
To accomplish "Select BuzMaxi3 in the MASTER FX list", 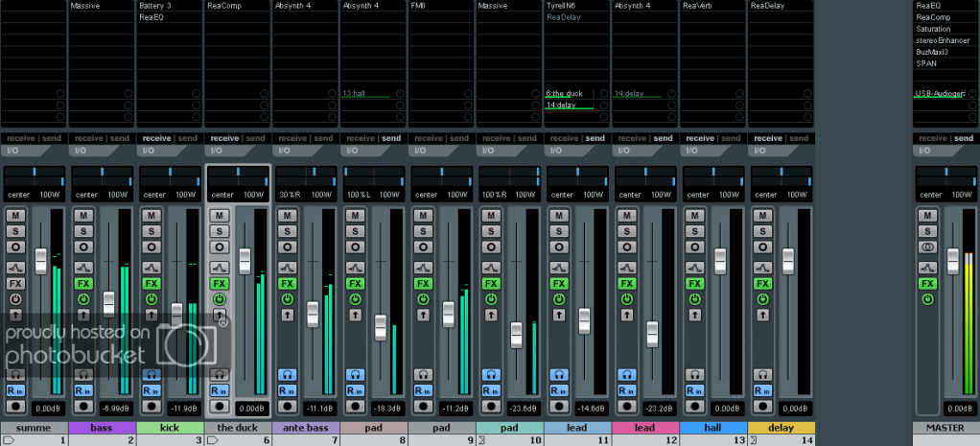I will click(x=933, y=52).
